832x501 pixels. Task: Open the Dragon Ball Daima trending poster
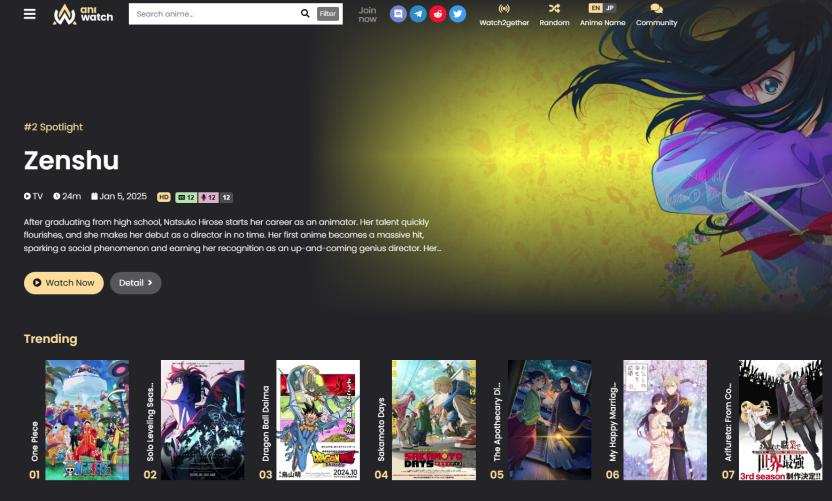coord(317,420)
